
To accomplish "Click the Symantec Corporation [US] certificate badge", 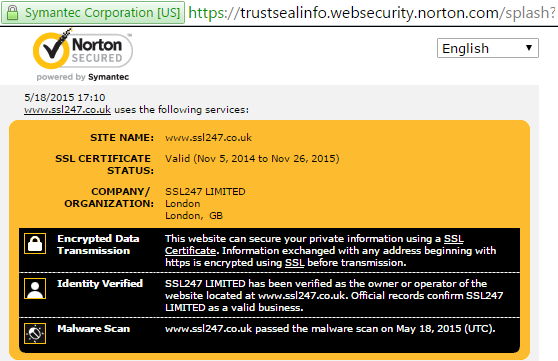I will [93, 13].
